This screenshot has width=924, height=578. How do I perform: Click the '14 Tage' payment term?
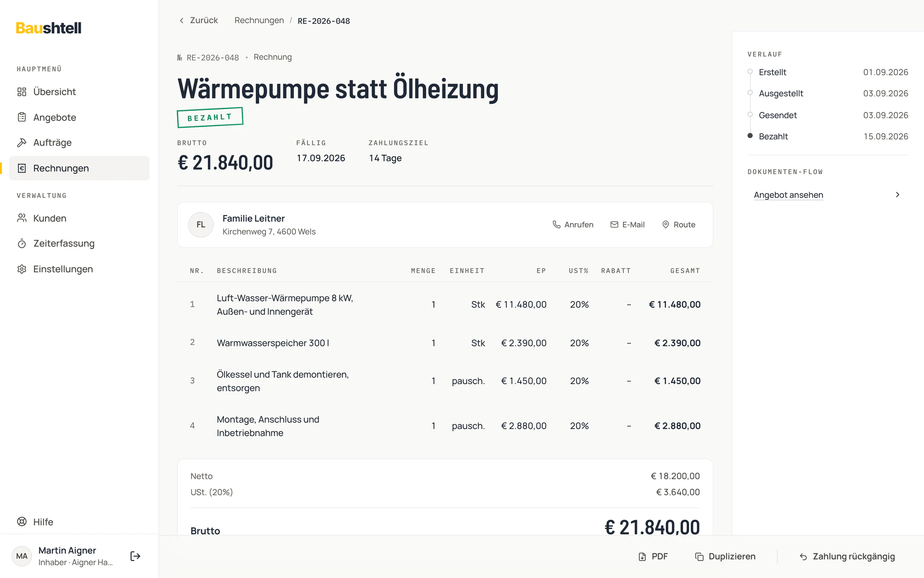coord(385,158)
